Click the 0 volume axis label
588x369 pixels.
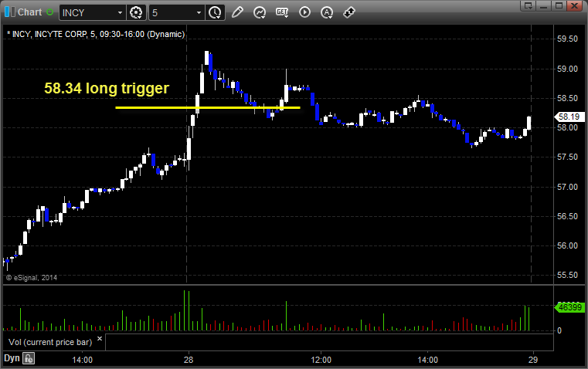coord(559,331)
